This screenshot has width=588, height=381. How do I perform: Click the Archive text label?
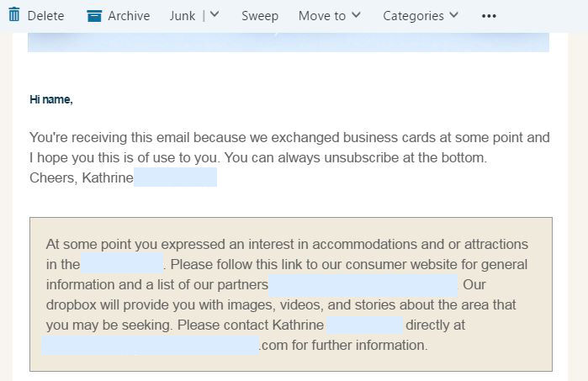coord(129,16)
